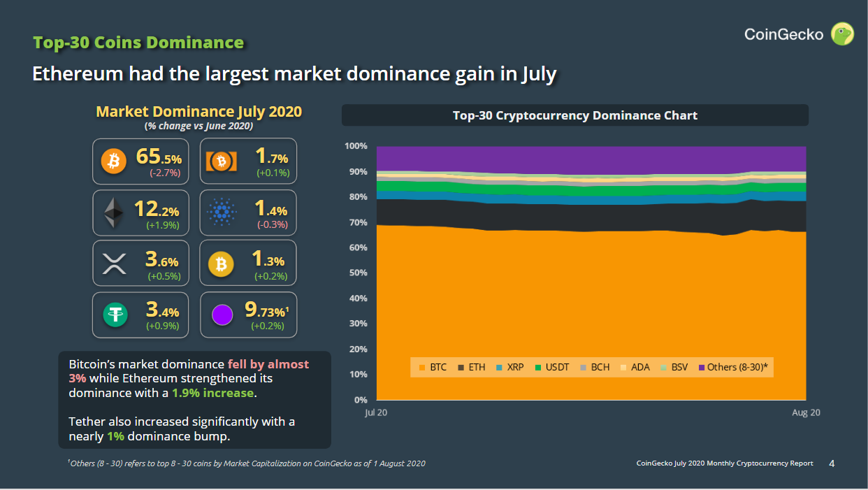The height and width of the screenshot is (490, 868).
Task: Select the 12.2% Ethereum dominance card
Action: click(x=140, y=212)
